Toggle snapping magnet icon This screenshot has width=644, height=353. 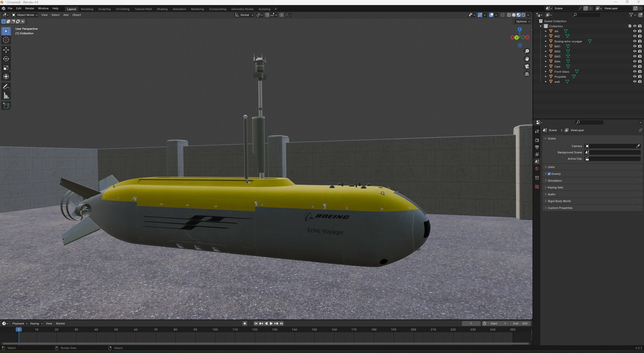[x=267, y=15]
